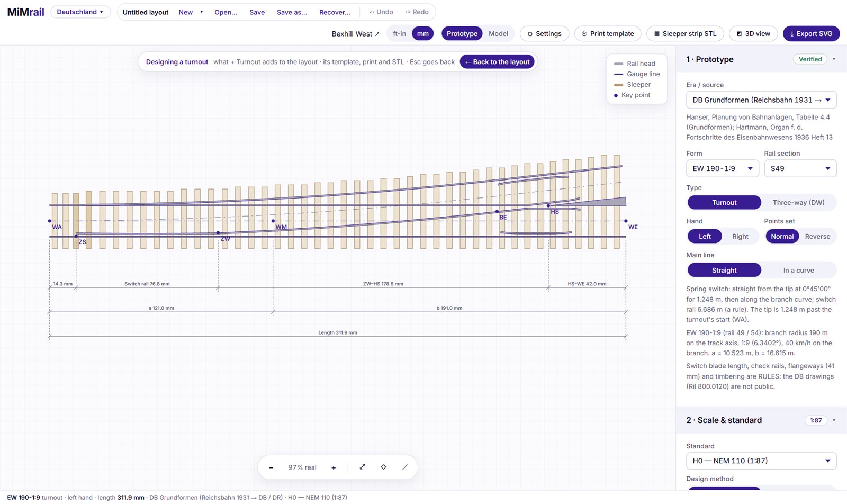847x504 pixels.
Task: Collapse the 1 · Prototype section
Action: 834,59
